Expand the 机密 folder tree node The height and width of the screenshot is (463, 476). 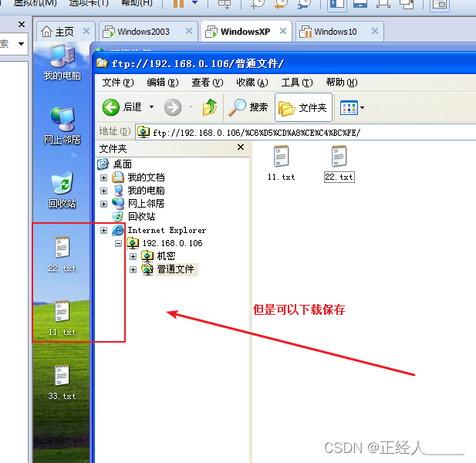(x=133, y=256)
